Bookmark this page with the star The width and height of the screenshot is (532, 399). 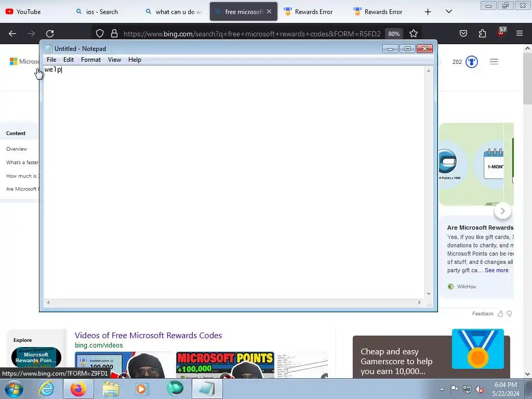[x=413, y=34]
